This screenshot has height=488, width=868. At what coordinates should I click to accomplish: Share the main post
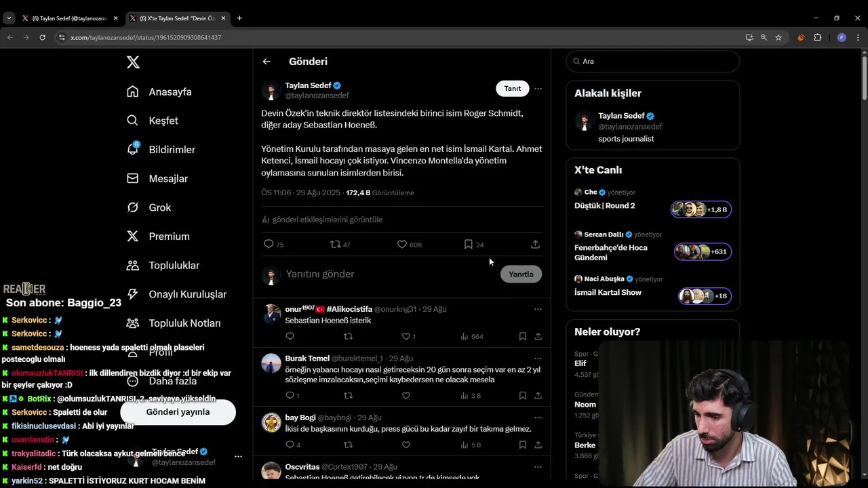[535, 244]
